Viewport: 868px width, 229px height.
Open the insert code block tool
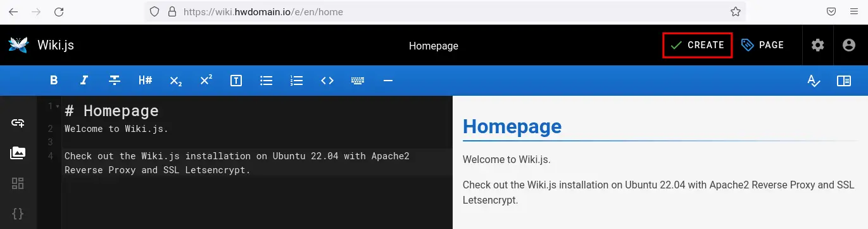[18, 214]
